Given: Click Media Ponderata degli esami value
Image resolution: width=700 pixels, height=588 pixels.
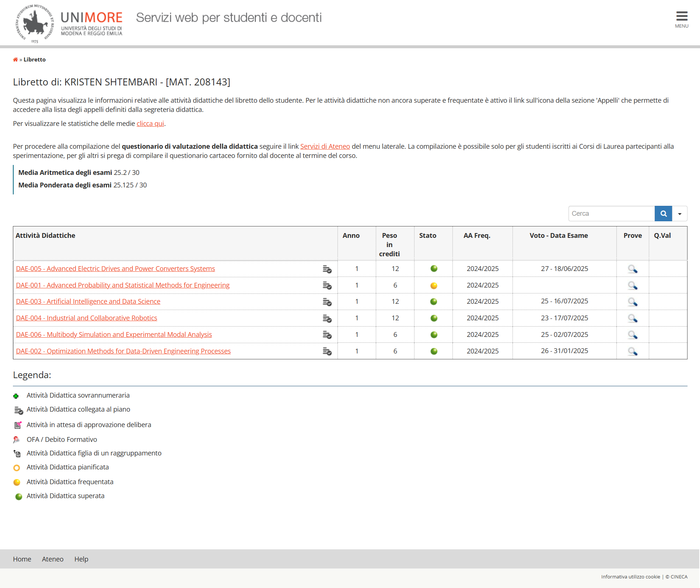Looking at the screenshot, I should tap(130, 185).
